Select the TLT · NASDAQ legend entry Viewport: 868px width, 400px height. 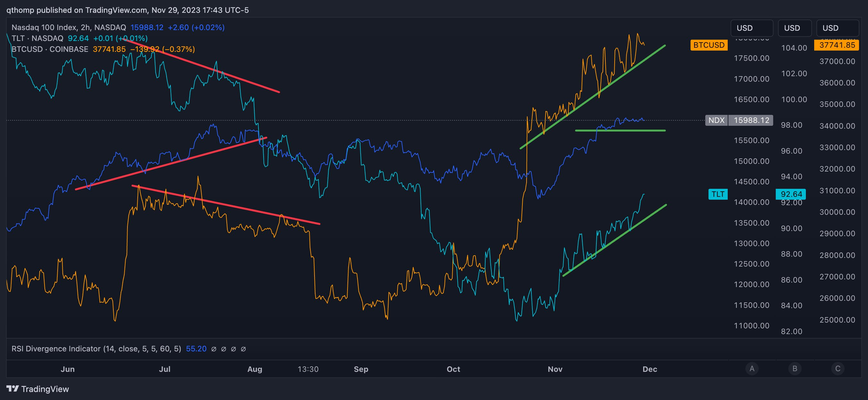[37, 38]
